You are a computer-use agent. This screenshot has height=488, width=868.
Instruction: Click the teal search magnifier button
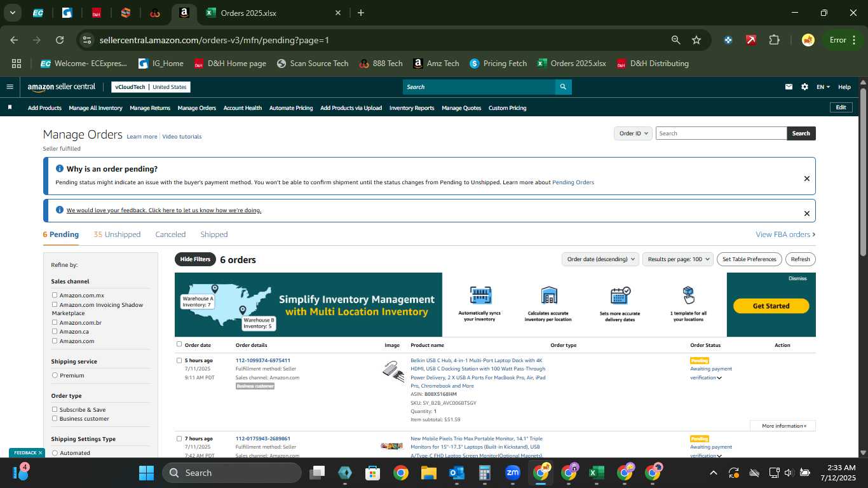pos(563,87)
